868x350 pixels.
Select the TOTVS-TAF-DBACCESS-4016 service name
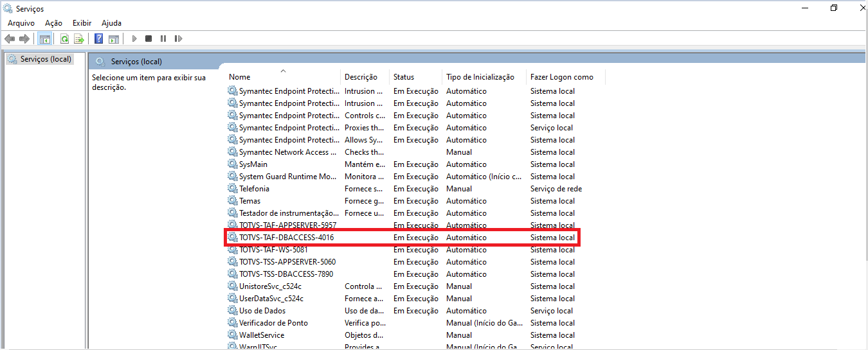[x=286, y=238]
